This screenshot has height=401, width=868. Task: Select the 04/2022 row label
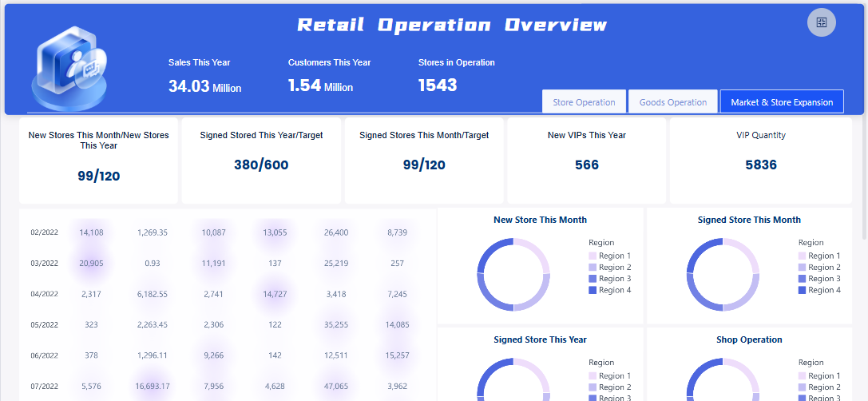coord(44,294)
